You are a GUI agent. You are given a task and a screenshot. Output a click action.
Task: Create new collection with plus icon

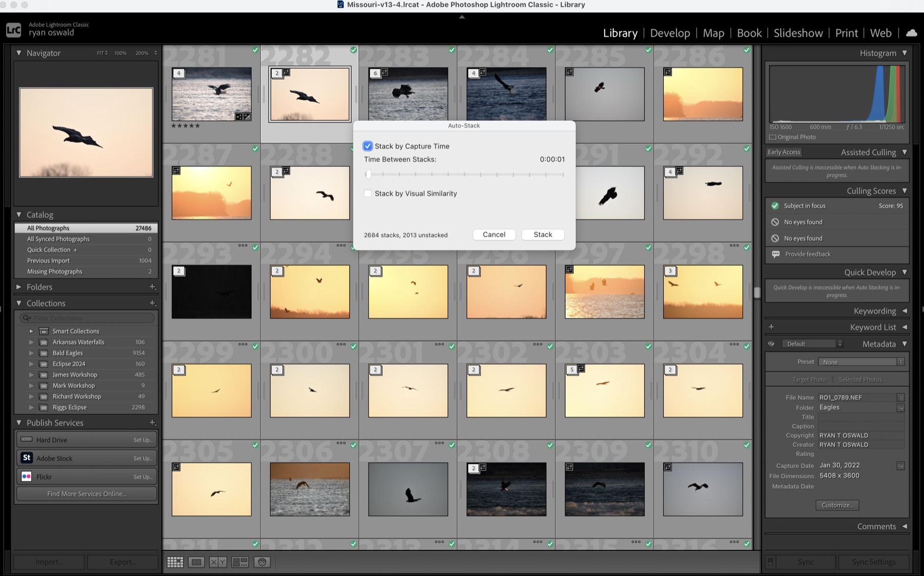(x=152, y=303)
